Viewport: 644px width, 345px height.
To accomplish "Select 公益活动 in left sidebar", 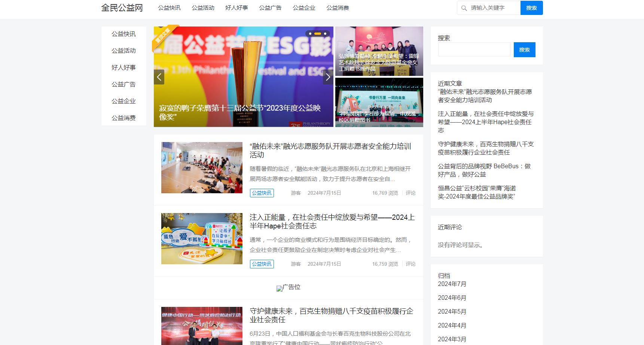I will (123, 51).
